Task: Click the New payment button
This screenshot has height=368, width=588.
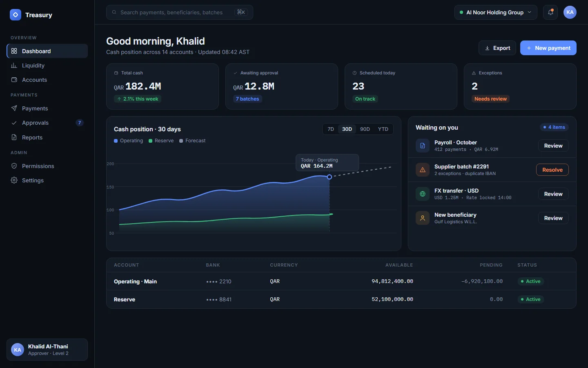Action: click(548, 48)
